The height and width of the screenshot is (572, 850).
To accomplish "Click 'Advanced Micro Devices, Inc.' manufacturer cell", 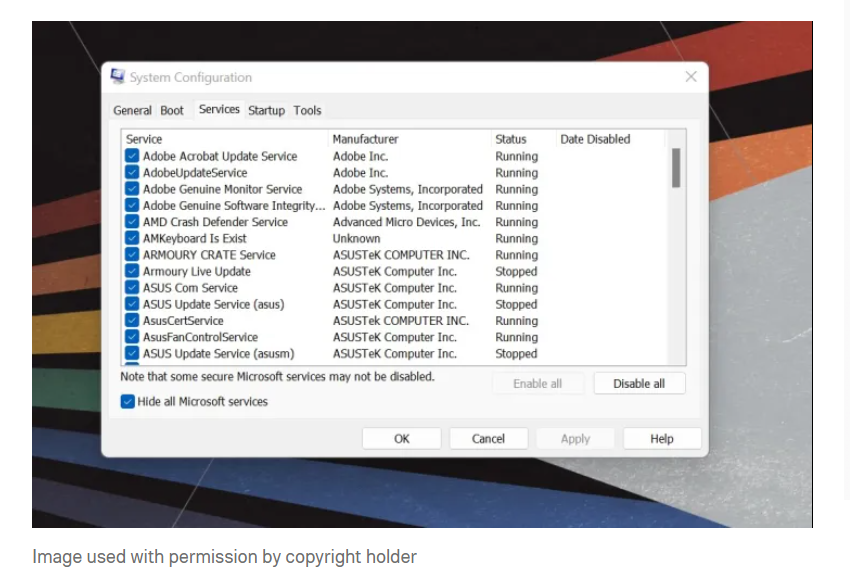I will tap(407, 222).
